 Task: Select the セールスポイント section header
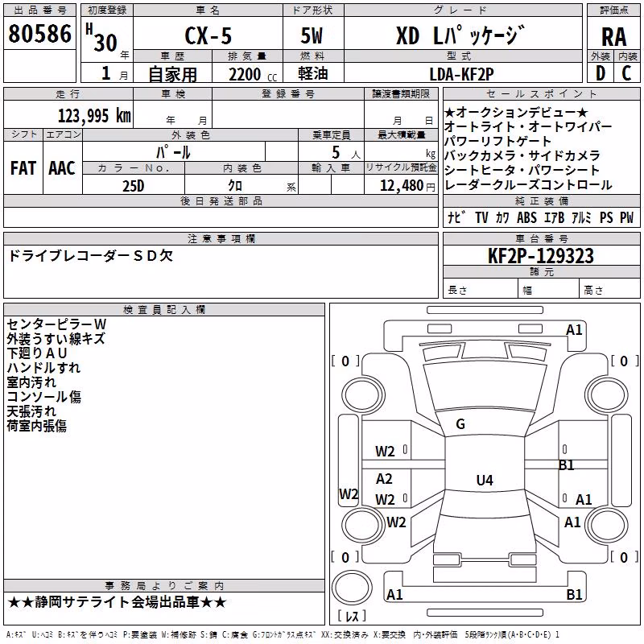pyautogui.click(x=541, y=94)
